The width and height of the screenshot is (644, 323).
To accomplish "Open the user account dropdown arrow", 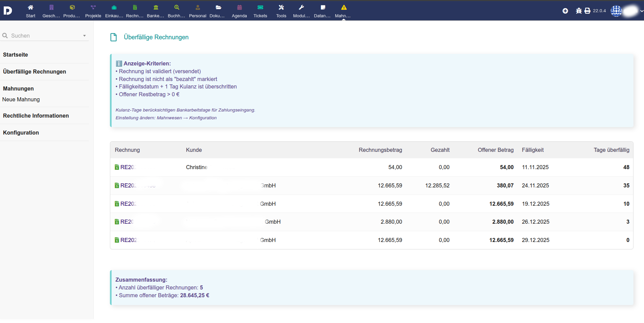I will pyautogui.click(x=641, y=11).
